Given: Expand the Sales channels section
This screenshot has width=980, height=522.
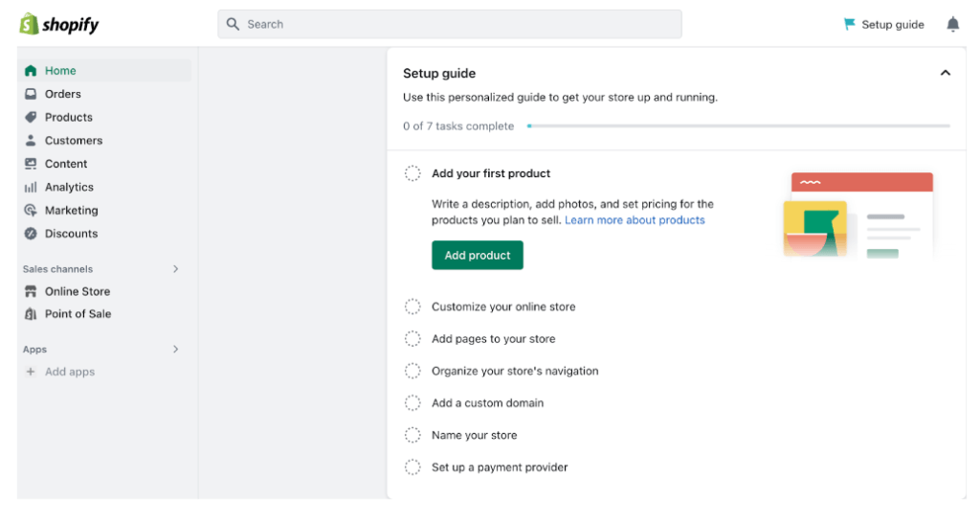Looking at the screenshot, I should [x=176, y=269].
